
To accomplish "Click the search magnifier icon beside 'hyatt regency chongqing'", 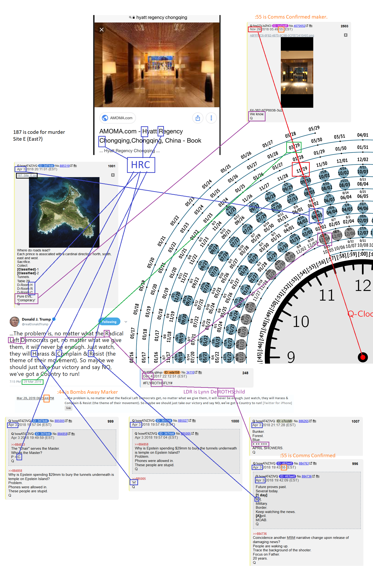I will 130,17.
